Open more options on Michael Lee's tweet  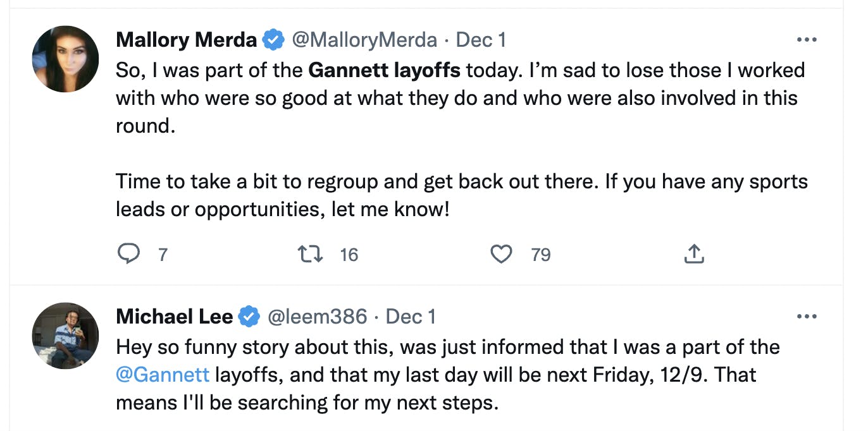[x=807, y=316]
